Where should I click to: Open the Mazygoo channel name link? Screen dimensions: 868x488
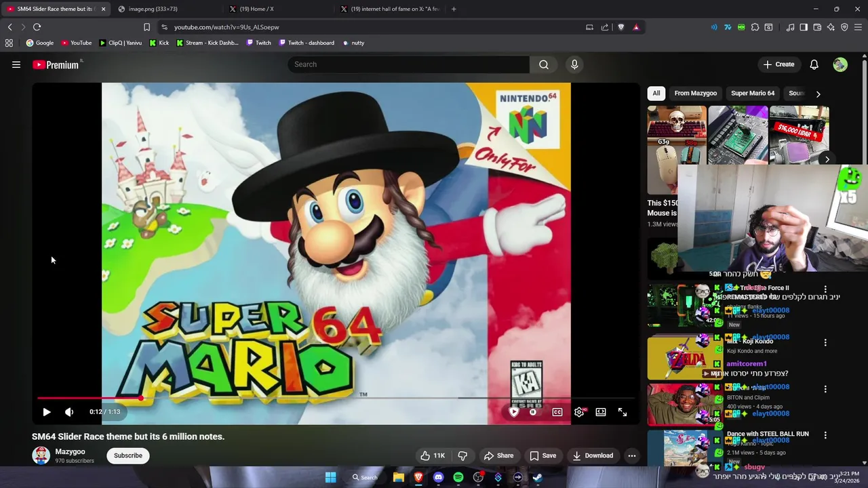70,451
